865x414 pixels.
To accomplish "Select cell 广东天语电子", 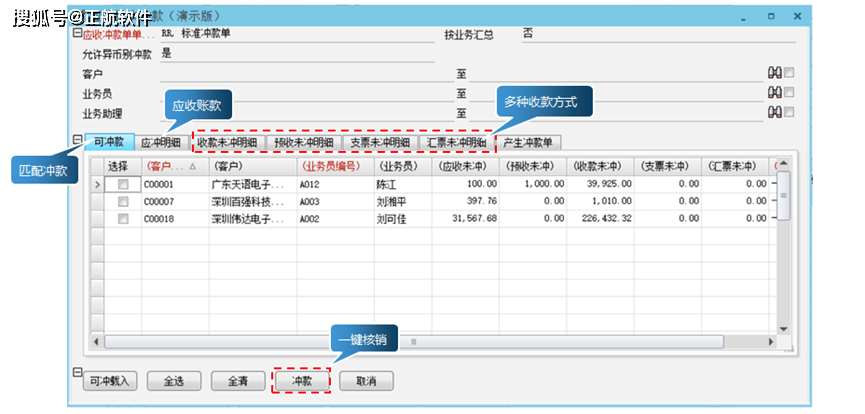I will [x=253, y=183].
